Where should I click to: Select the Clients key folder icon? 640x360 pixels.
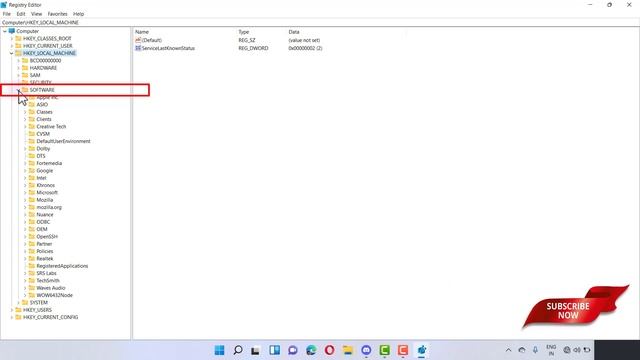(32, 119)
